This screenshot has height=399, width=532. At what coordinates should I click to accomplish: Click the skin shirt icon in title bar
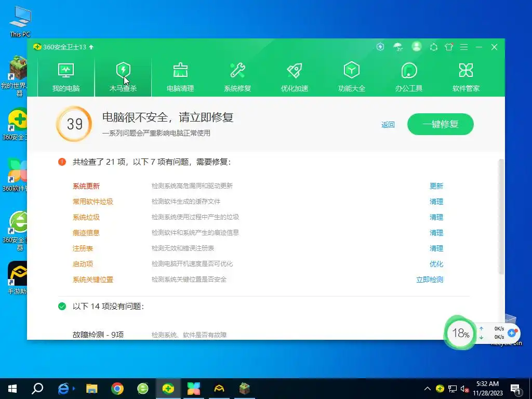(449, 47)
